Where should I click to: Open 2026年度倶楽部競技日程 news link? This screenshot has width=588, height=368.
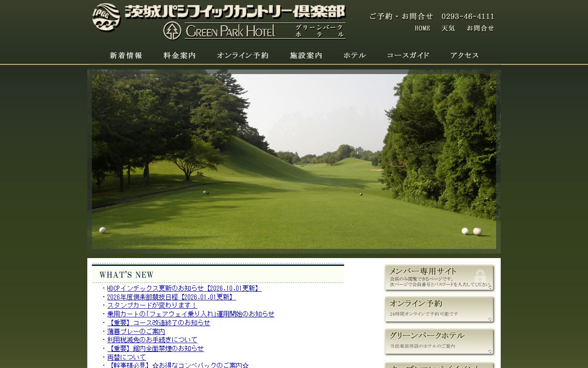click(x=171, y=297)
